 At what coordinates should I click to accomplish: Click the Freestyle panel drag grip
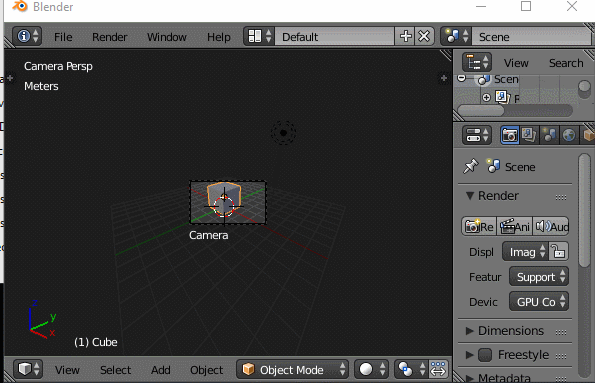click(561, 356)
